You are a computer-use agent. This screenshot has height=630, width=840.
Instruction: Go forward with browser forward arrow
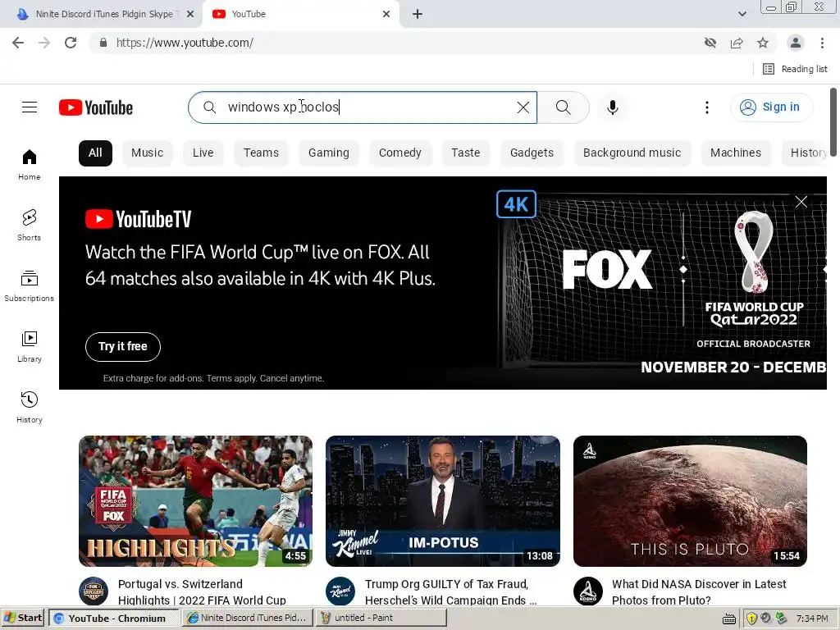coord(44,43)
